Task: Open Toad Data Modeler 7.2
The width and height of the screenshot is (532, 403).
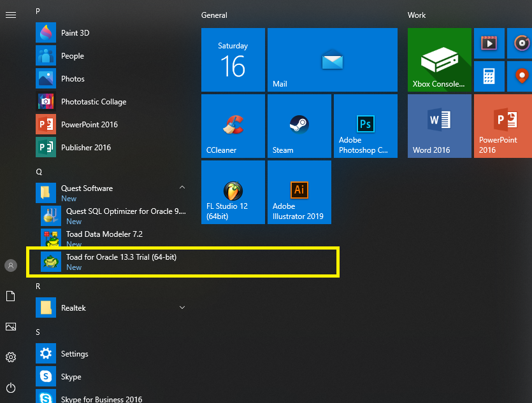Action: point(114,238)
